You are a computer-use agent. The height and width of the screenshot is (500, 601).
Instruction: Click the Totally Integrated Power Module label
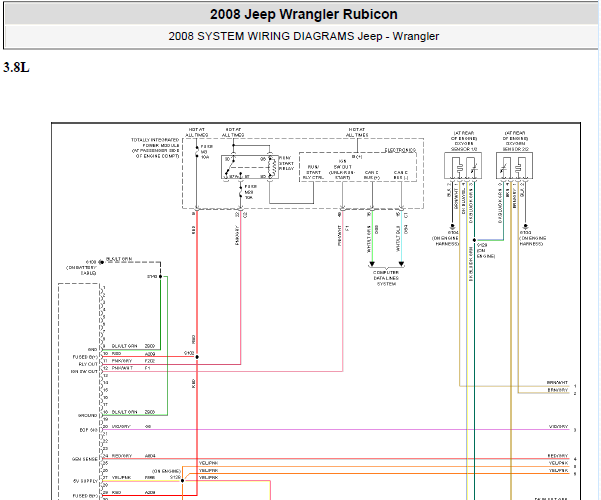pos(155,148)
